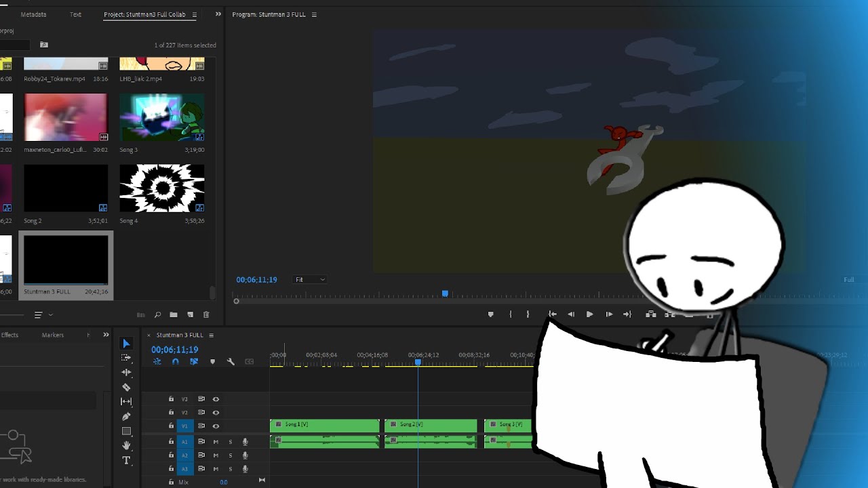Add marker in timeline header
Image resolution: width=868 pixels, height=488 pixels.
click(212, 362)
